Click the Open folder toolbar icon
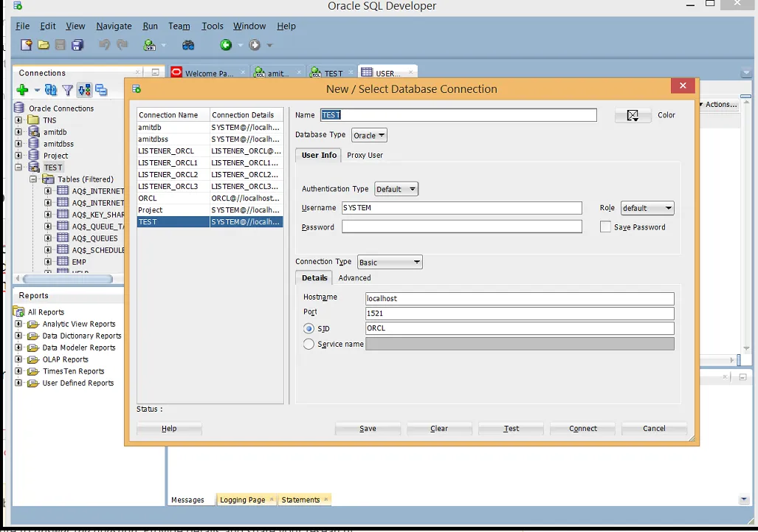The image size is (758, 532). click(x=44, y=45)
